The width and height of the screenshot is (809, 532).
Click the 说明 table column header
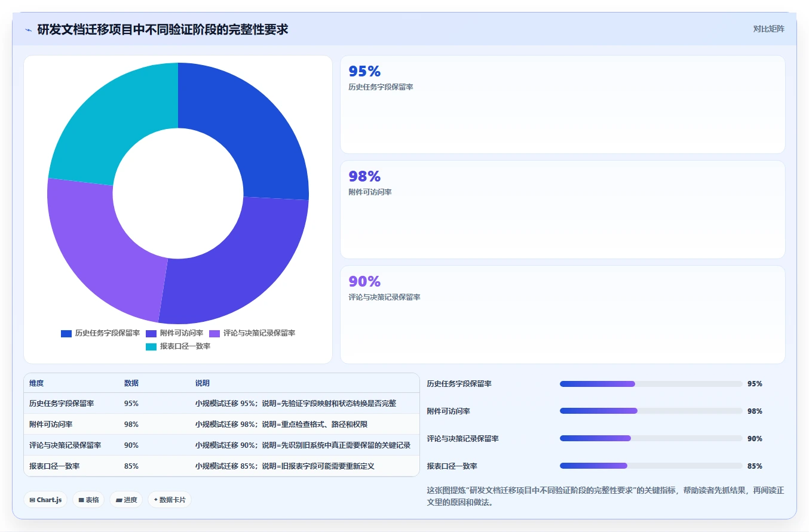203,383
